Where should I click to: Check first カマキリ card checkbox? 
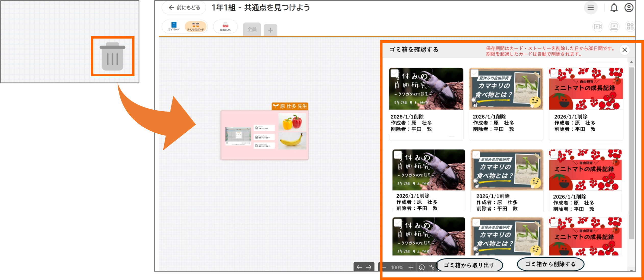[x=475, y=74]
